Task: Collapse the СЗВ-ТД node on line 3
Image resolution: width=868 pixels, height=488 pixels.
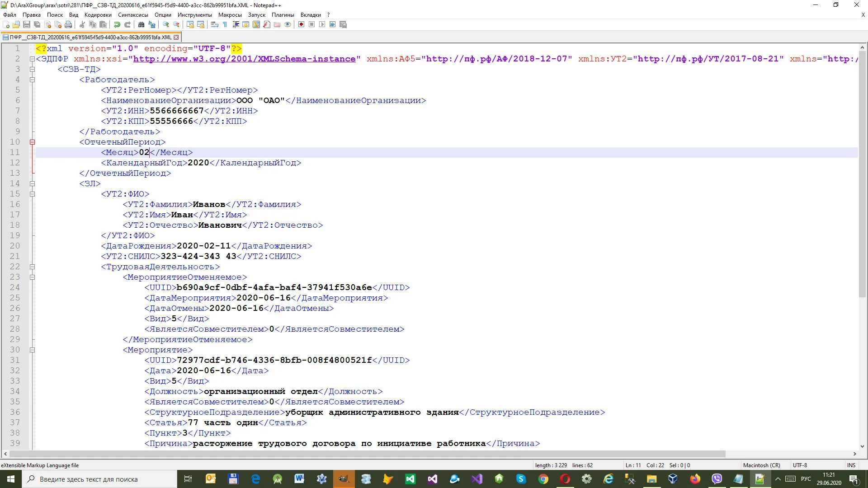Action: pos(32,70)
